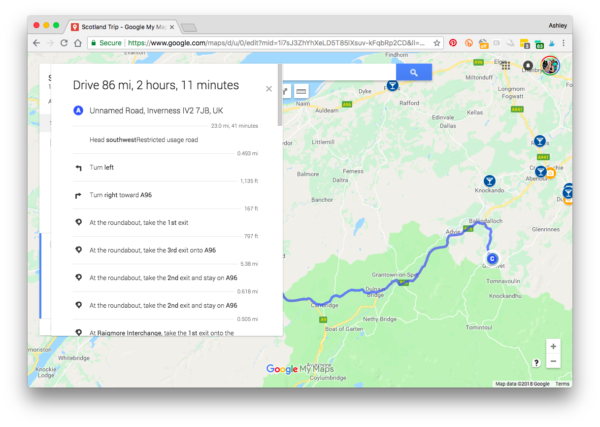This screenshot has height=427, width=600.
Task: Open a new browser tab
Action: click(x=189, y=28)
